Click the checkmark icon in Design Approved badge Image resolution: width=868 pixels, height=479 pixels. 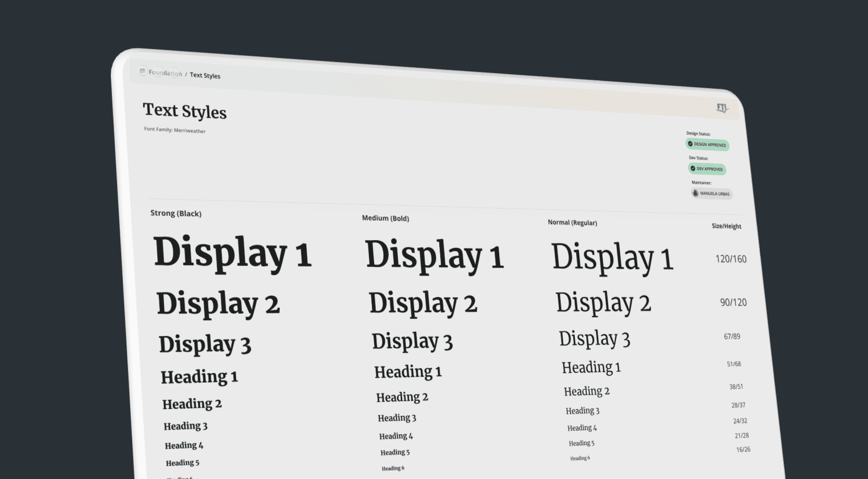[690, 144]
